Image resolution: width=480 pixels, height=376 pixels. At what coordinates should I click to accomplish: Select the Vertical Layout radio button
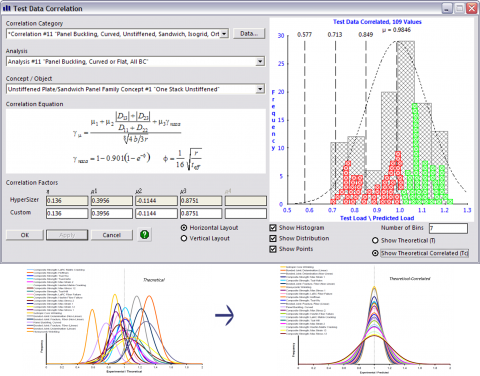point(184,238)
